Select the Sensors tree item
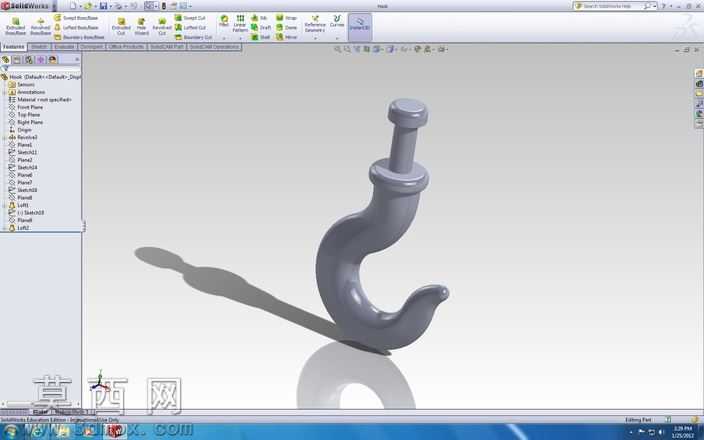Image resolution: width=704 pixels, height=440 pixels. (22, 84)
